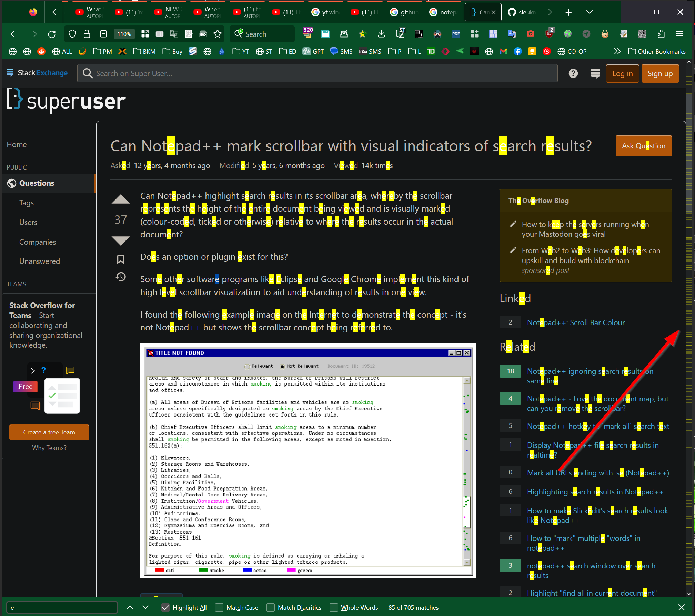Image resolution: width=695 pixels, height=616 pixels.
Task: Show overflow bookmarks via the chevron
Action: pos(617,51)
